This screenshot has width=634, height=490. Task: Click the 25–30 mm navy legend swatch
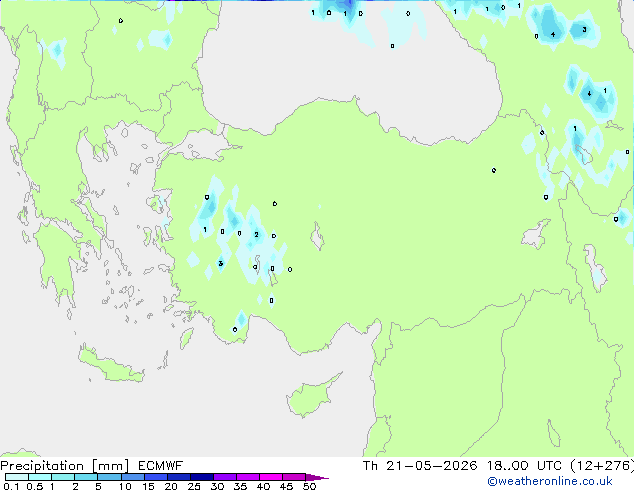pos(201,477)
